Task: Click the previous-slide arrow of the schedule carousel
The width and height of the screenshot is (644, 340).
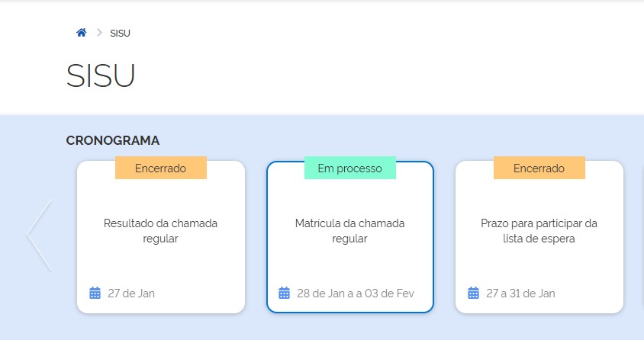Action: point(40,236)
